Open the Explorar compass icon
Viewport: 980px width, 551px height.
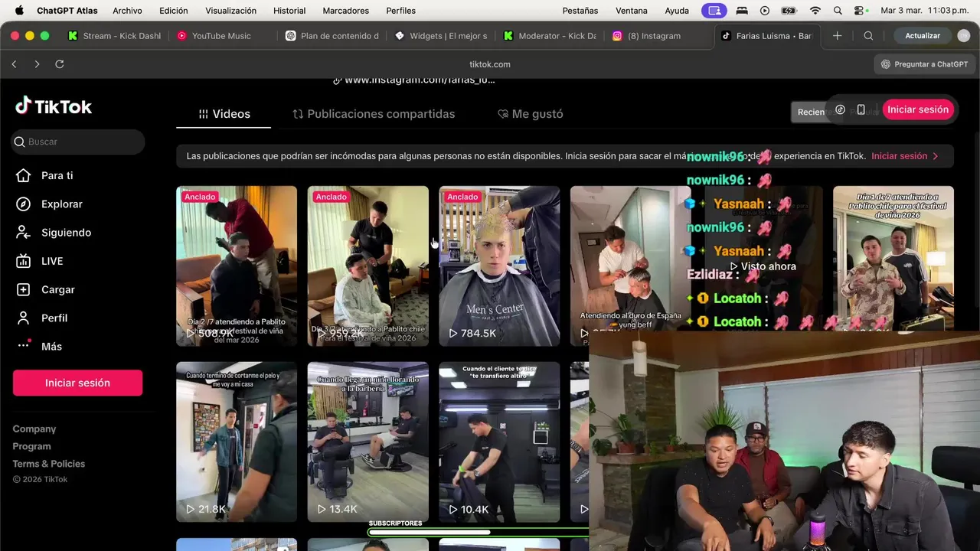[23, 204]
